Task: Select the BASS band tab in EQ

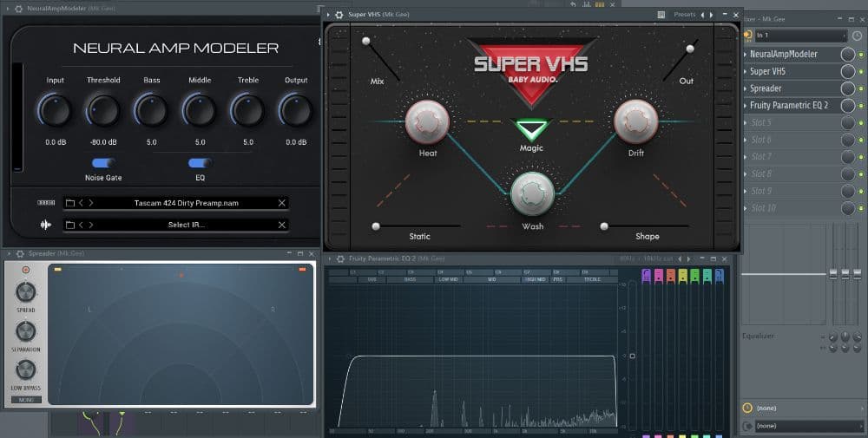Action: (411, 280)
